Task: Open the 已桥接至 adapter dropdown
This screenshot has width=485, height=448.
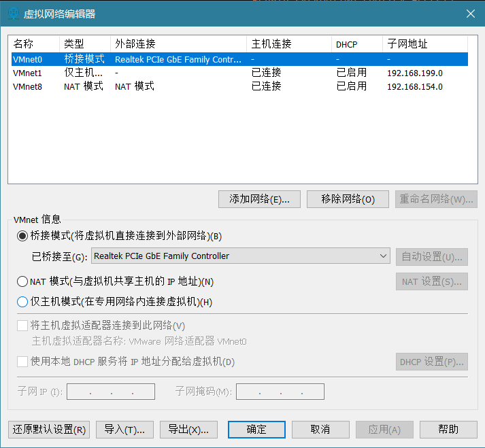Action: [241, 256]
